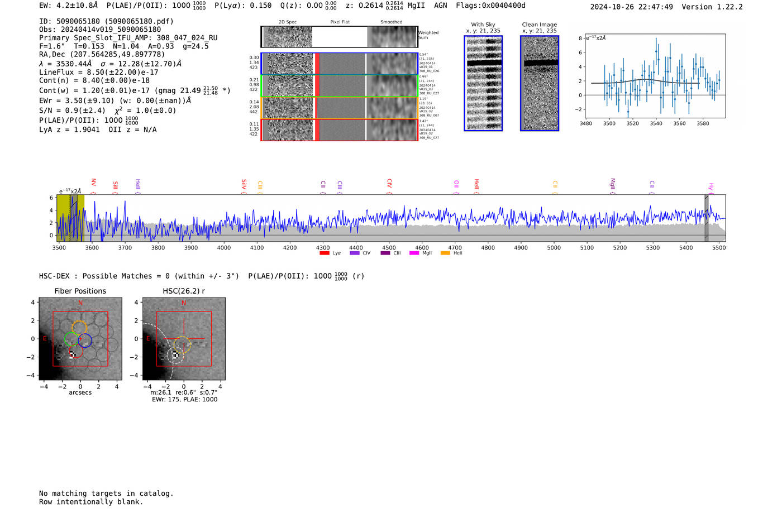The image size is (782, 532).
Task: Click the magenta MgII legend swatch
Action: click(414, 253)
